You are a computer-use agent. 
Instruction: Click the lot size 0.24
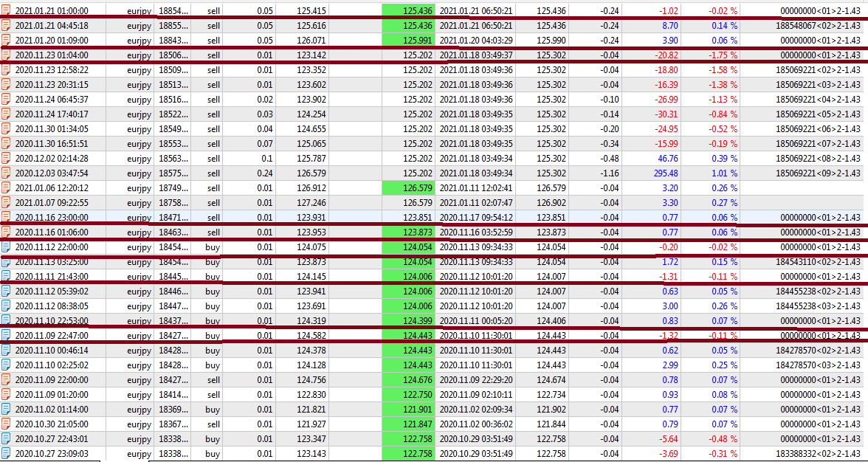[264, 173]
